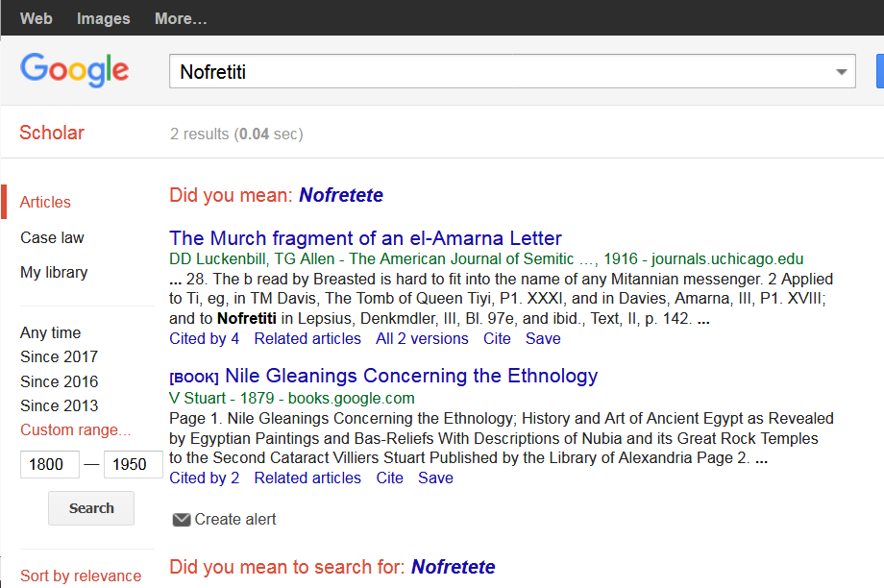Click the blue search button edge
Viewport: 884px width, 588px height.
[879, 72]
